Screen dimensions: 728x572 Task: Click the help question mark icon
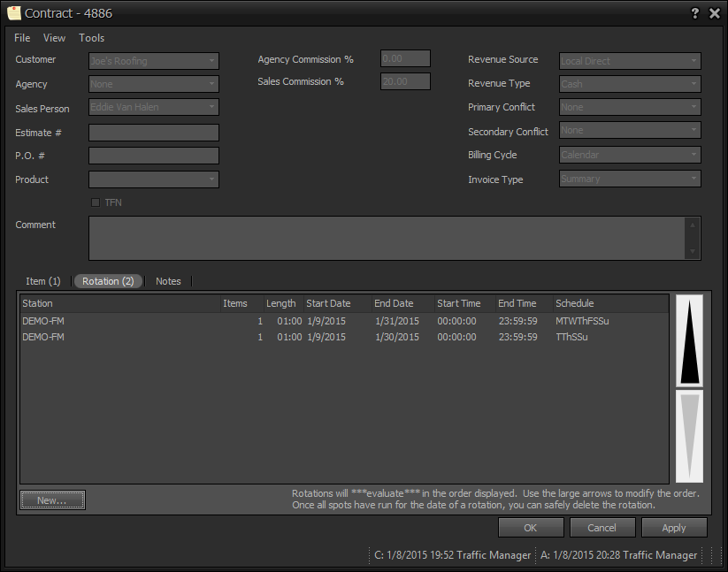pyautogui.click(x=694, y=13)
